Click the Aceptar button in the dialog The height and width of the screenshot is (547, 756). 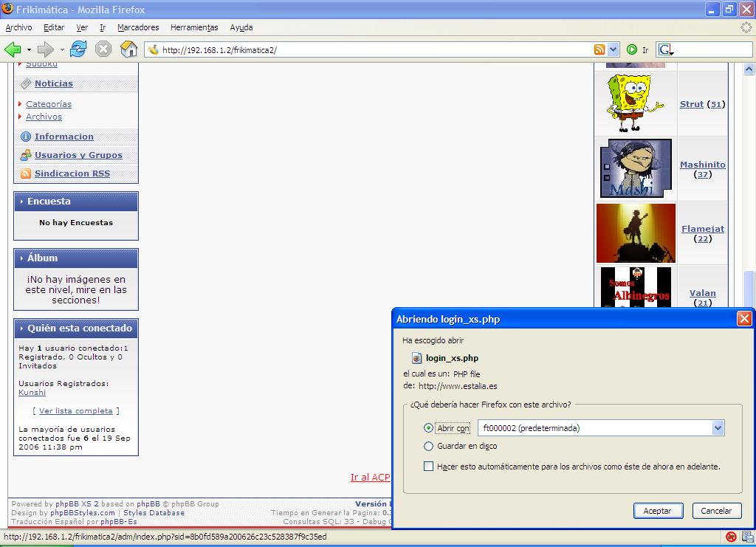click(658, 511)
